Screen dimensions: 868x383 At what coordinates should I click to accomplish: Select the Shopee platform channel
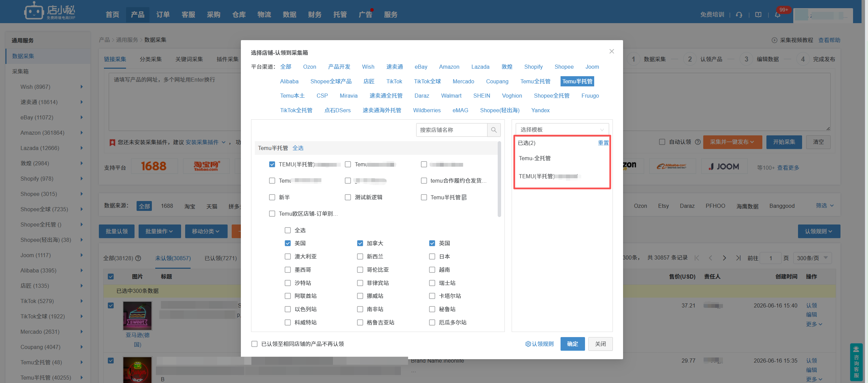click(564, 67)
